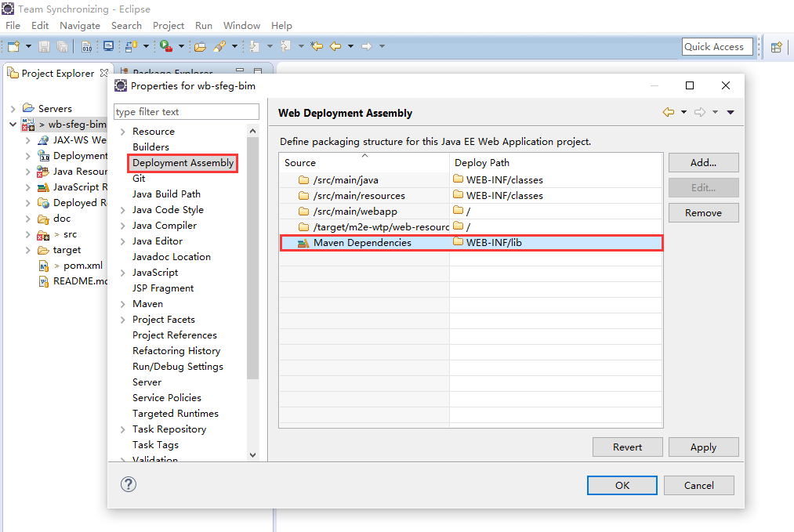Open the Search menu
The height and width of the screenshot is (532, 794).
point(127,26)
